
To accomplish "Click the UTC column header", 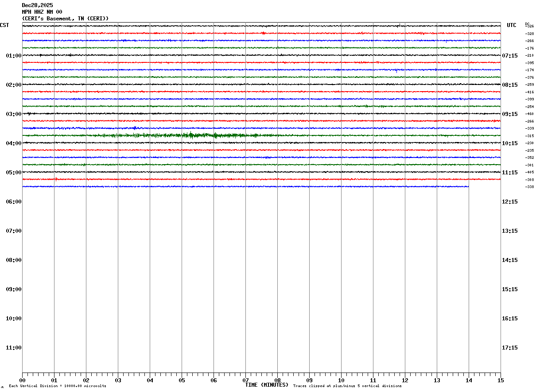I will (x=512, y=25).
